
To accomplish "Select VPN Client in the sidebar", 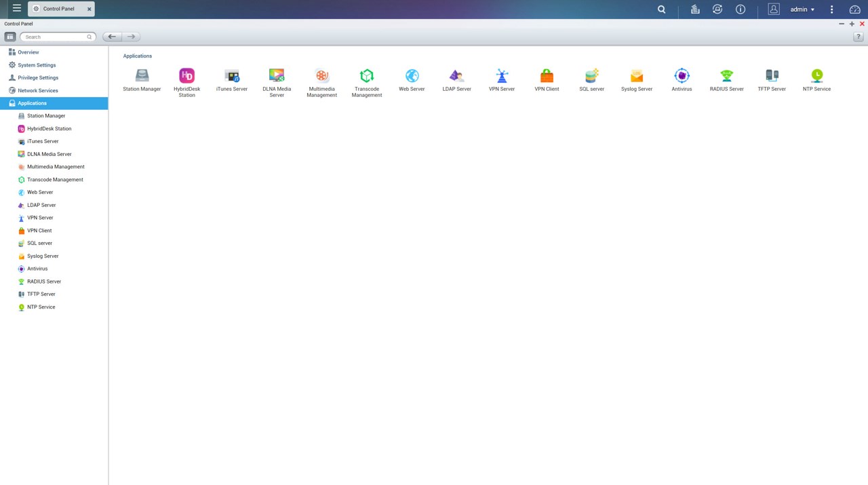I will click(54, 231).
